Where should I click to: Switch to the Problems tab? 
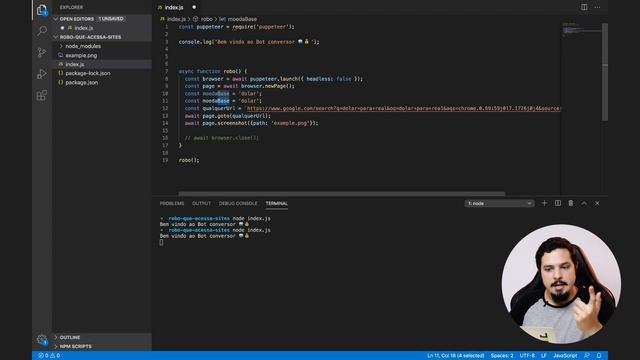coord(172,203)
